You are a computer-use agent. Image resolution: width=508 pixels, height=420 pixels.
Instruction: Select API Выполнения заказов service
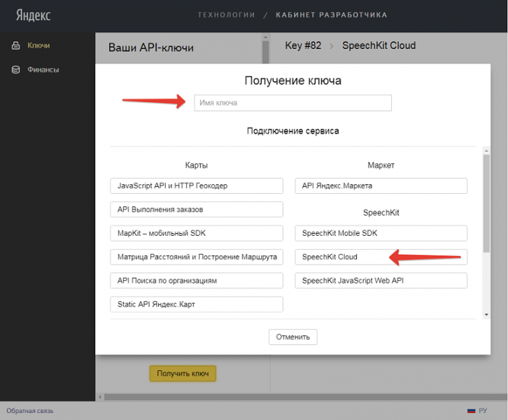tap(197, 209)
